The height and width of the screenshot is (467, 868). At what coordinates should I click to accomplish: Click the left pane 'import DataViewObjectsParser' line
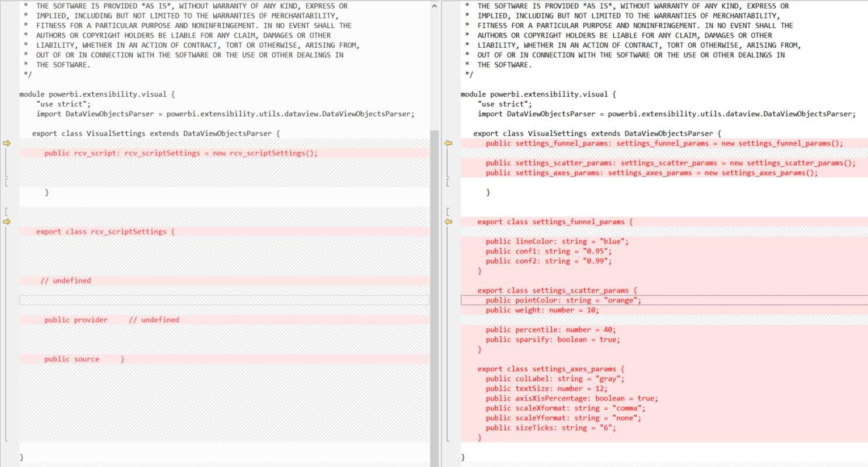[x=224, y=114]
